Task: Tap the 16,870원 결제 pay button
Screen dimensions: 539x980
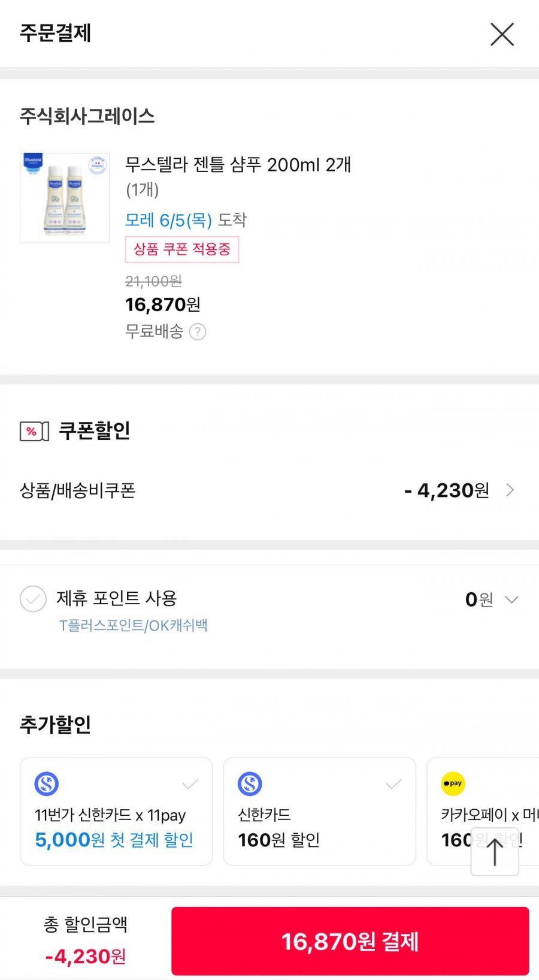Action: pos(350,941)
